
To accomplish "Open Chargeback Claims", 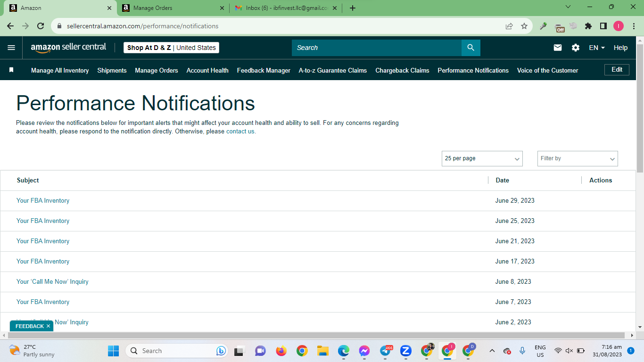I will pos(402,70).
